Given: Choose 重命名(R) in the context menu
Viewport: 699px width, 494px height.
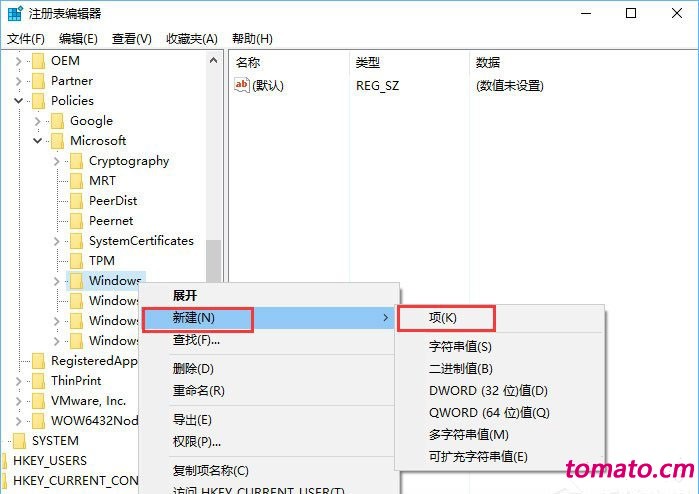Looking at the screenshot, I should pos(269,391).
